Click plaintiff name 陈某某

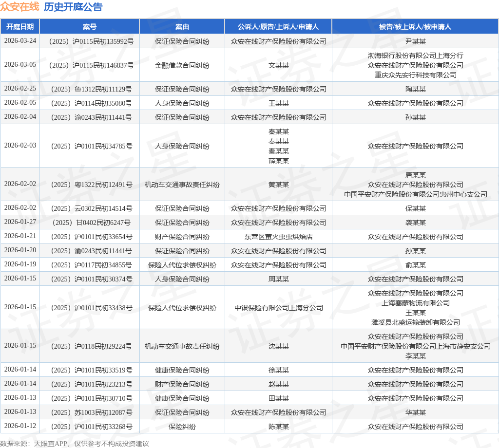click(278, 427)
